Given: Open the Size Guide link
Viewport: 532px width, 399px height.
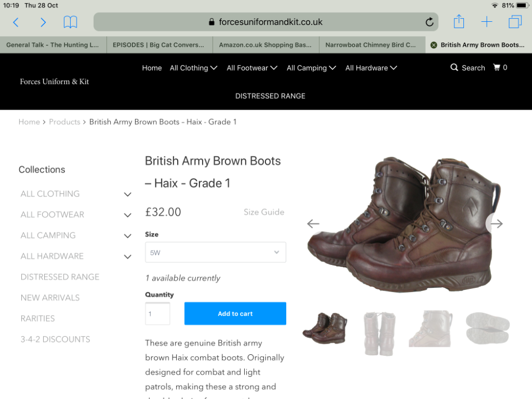Looking at the screenshot, I should 264,212.
